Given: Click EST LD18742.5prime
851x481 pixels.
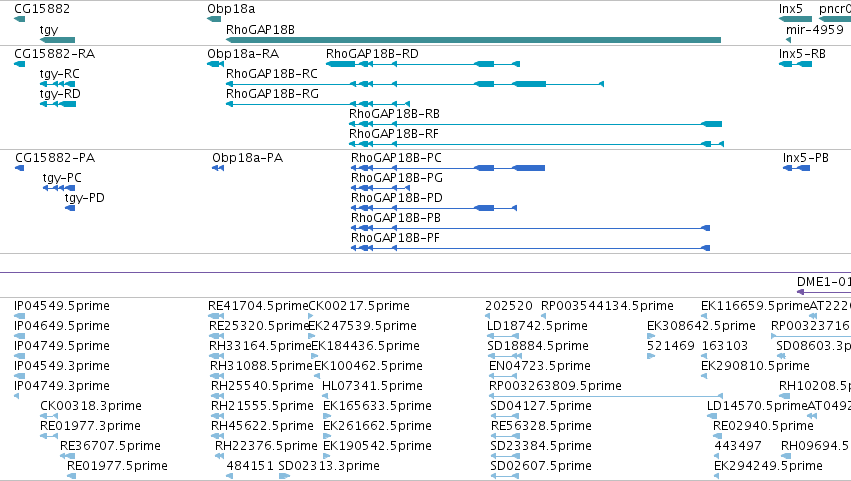Looking at the screenshot, I should click(x=537, y=326).
